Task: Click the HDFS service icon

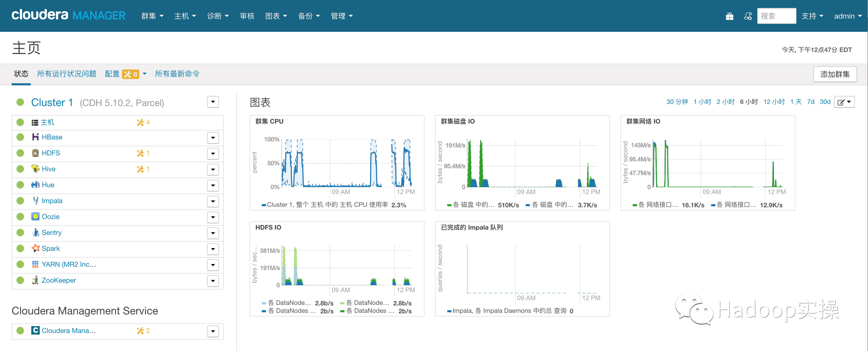Action: click(36, 153)
